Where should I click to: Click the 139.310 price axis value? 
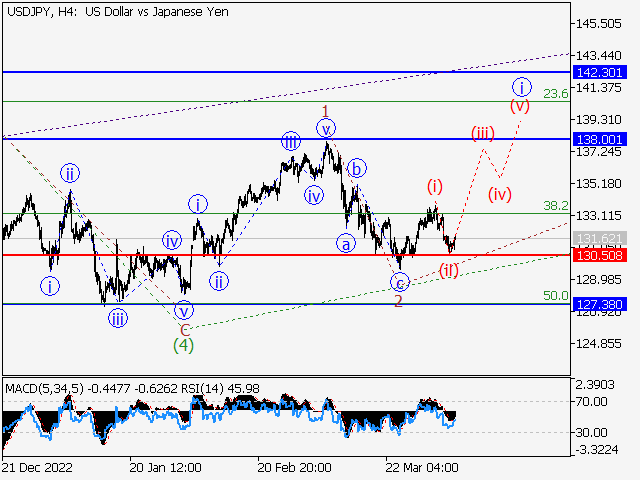[x=598, y=120]
